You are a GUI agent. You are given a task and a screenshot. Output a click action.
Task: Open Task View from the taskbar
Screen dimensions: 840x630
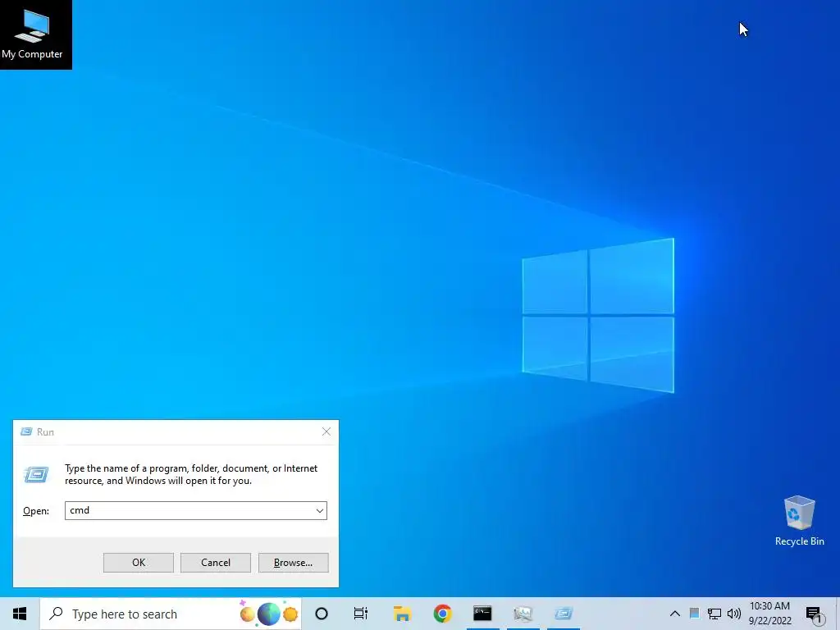tap(361, 614)
